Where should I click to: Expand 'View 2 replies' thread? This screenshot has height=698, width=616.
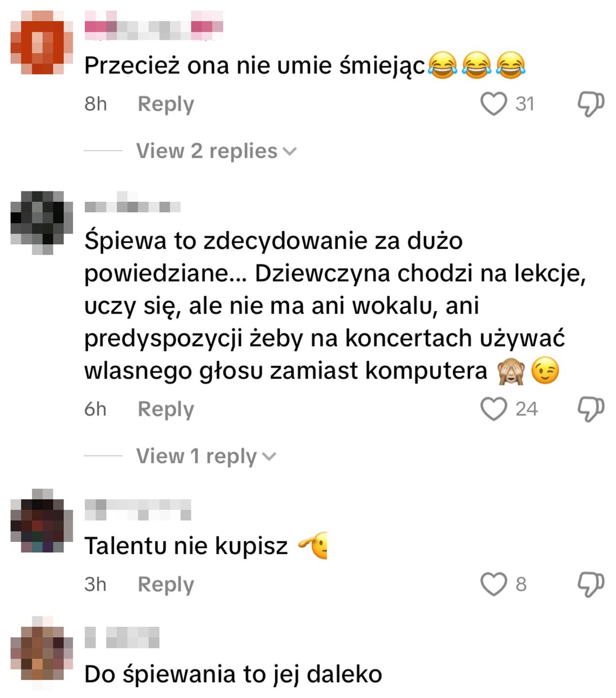[x=216, y=151]
